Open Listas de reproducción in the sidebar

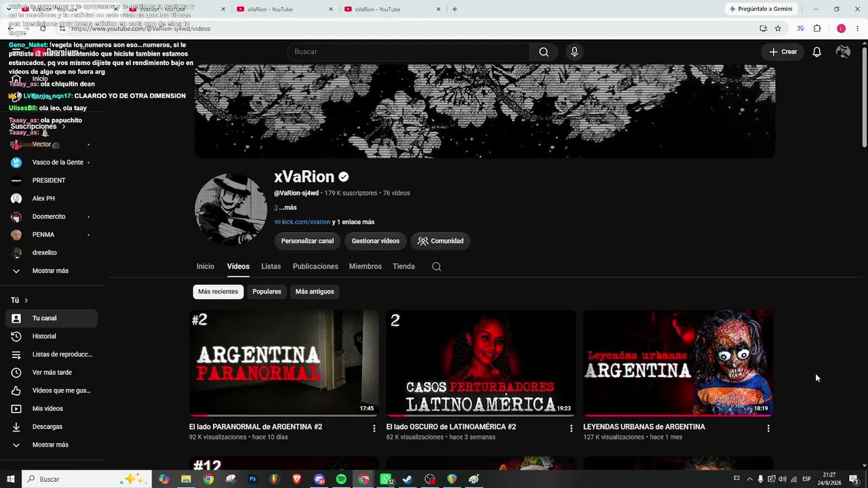52,354
